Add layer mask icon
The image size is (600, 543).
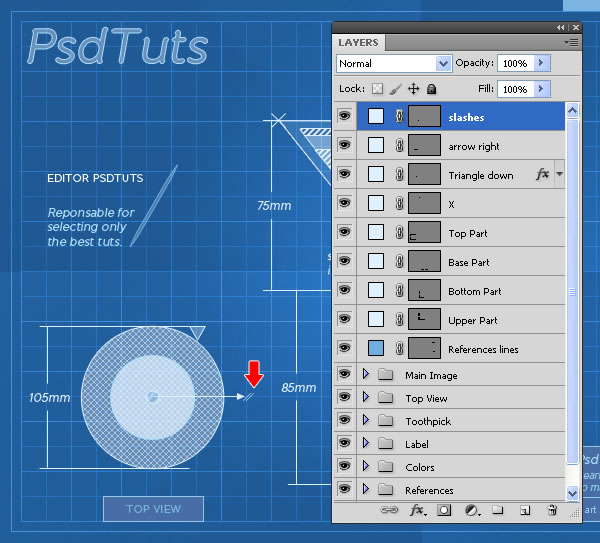pos(444,510)
